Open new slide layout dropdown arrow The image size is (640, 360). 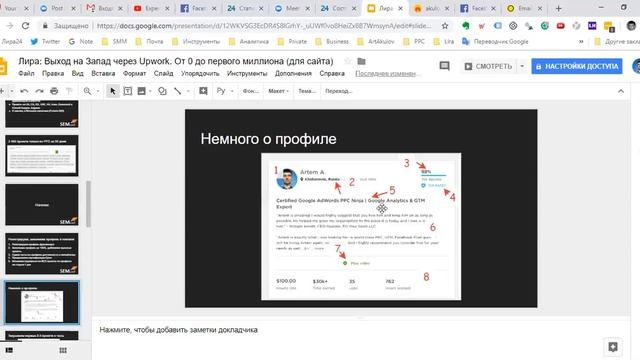point(11,91)
